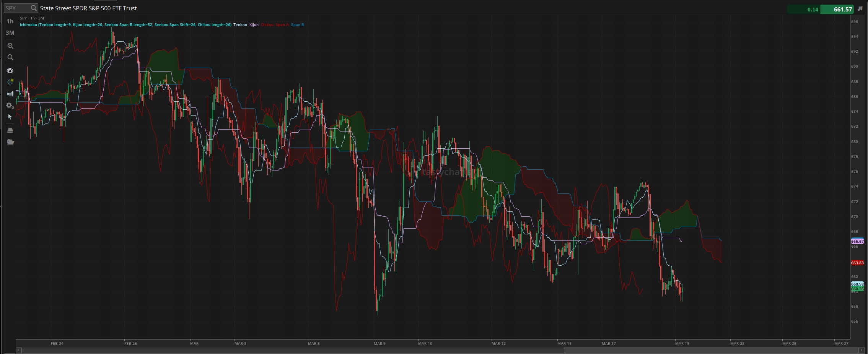Click the MAR 12 date axis label
Screen dimensions: 868x354
(498, 344)
